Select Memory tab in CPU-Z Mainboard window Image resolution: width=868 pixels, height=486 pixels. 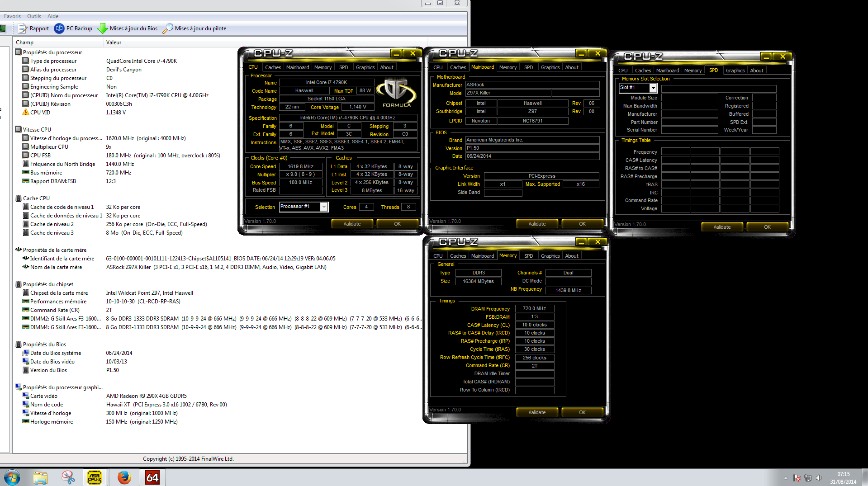point(508,67)
